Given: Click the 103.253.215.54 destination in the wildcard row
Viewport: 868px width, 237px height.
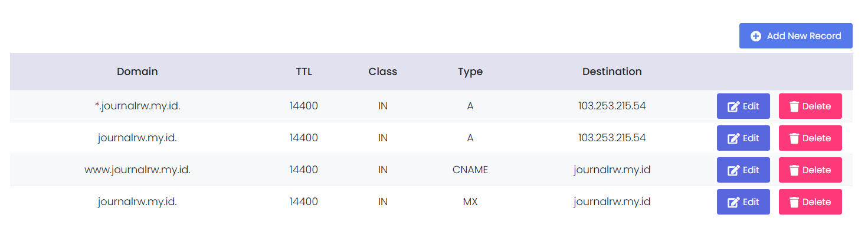Looking at the screenshot, I should point(612,106).
